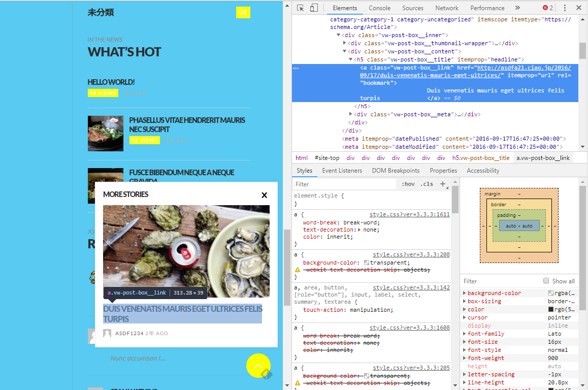Open the DevTools kebab options menu

[565, 8]
